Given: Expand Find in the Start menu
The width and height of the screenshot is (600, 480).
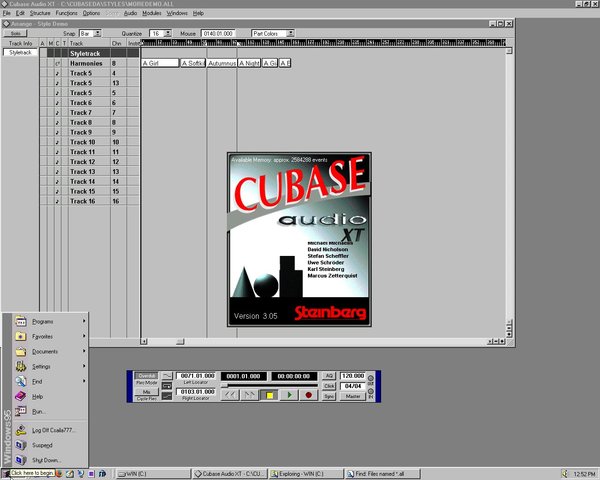Looking at the screenshot, I should click(50, 381).
